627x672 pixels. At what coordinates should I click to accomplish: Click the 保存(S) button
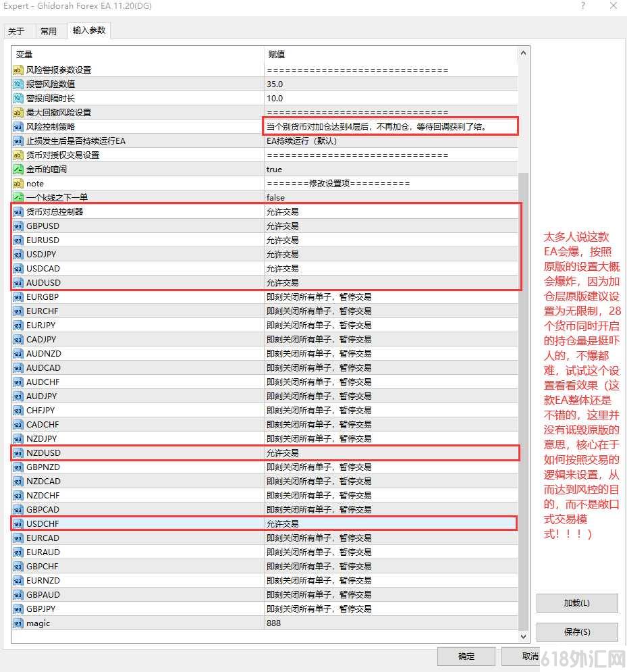click(577, 631)
